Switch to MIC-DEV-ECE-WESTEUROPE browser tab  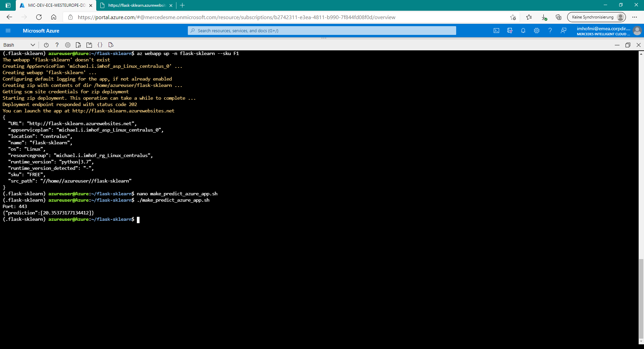pyautogui.click(x=55, y=5)
